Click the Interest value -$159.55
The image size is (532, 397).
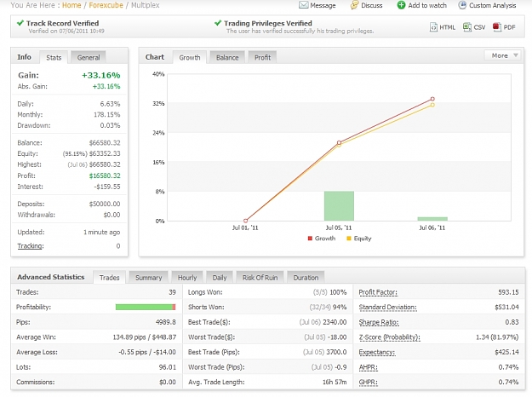(x=107, y=187)
